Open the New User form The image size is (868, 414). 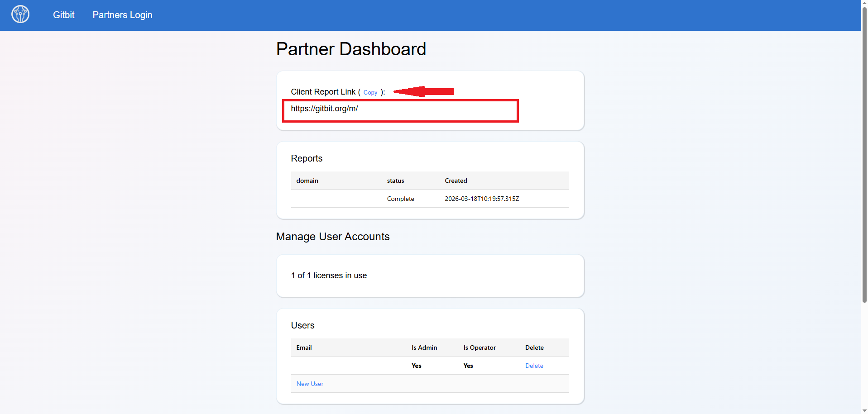click(309, 383)
